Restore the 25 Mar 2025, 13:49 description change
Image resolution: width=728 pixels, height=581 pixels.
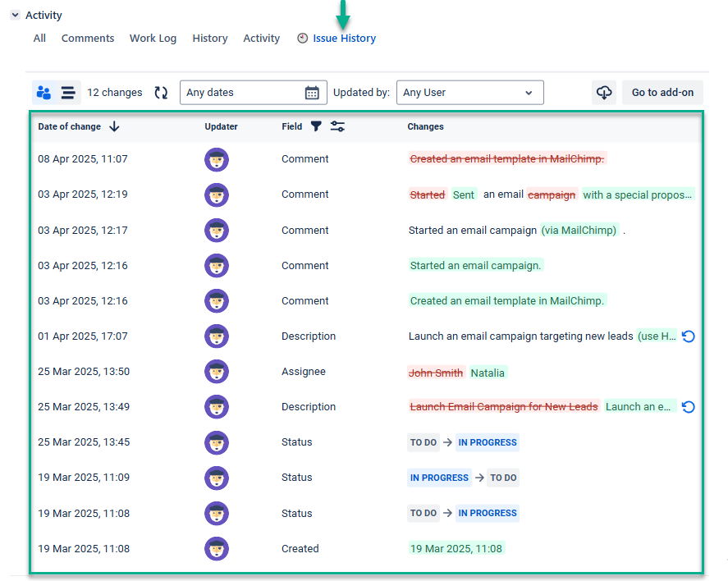pos(688,406)
